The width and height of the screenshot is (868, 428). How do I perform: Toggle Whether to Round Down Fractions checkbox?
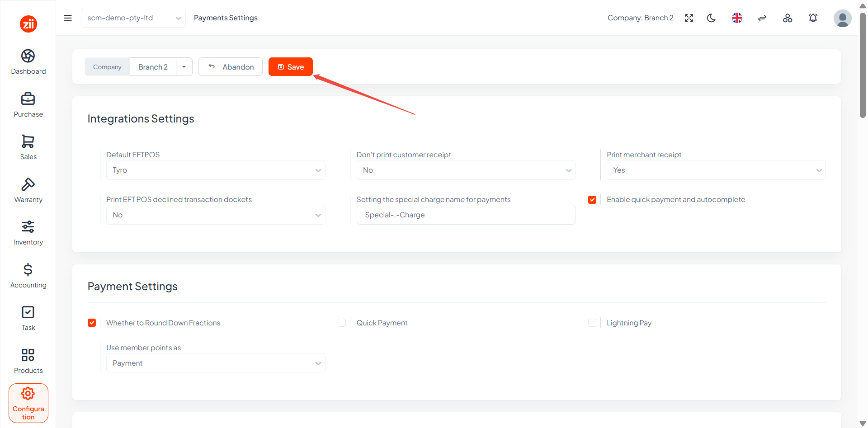[92, 323]
